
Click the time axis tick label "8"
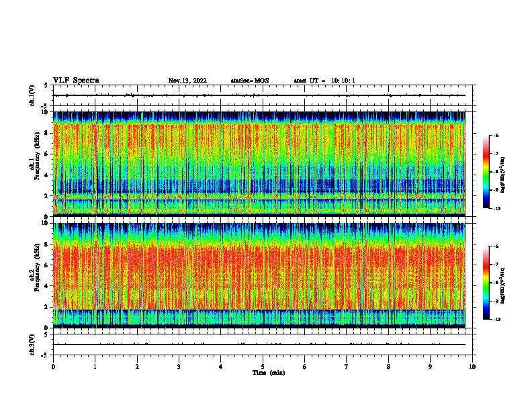(x=388, y=367)
